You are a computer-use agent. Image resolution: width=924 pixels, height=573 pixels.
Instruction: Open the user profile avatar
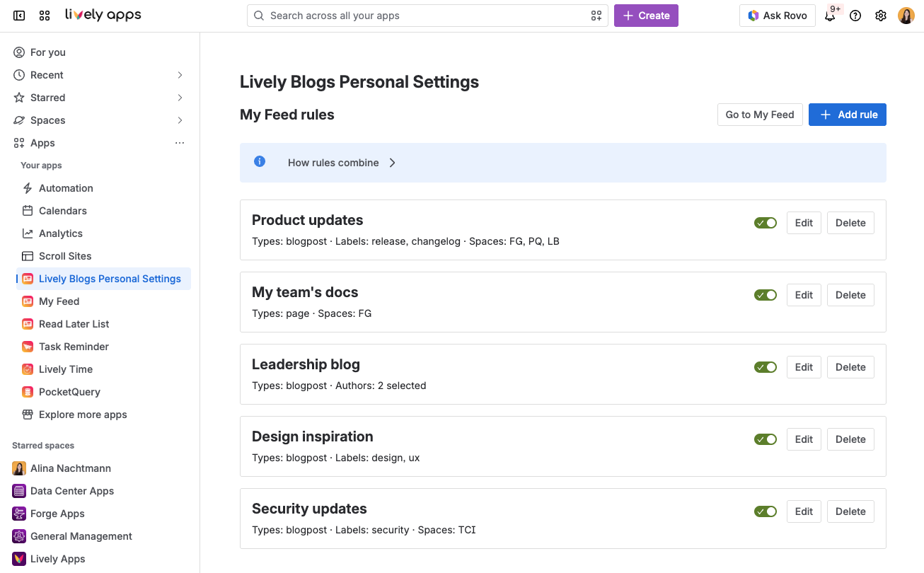point(906,16)
